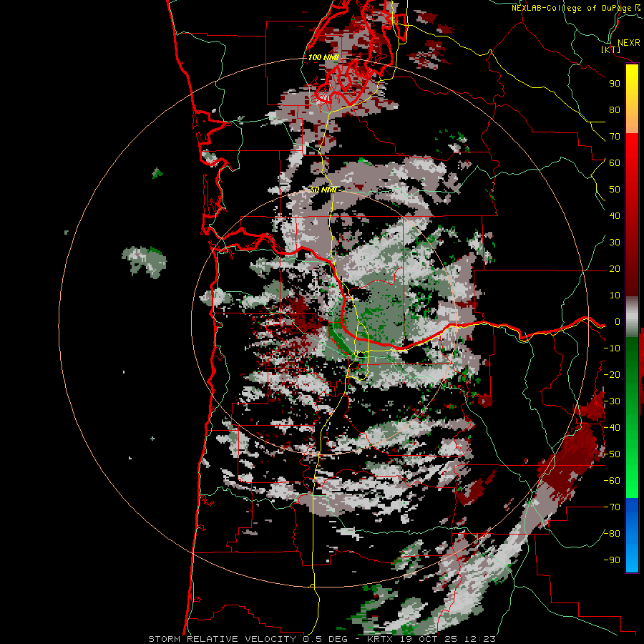The height and width of the screenshot is (644, 644).
Task: Click the -10 value on velocity scale
Action: click(x=612, y=348)
